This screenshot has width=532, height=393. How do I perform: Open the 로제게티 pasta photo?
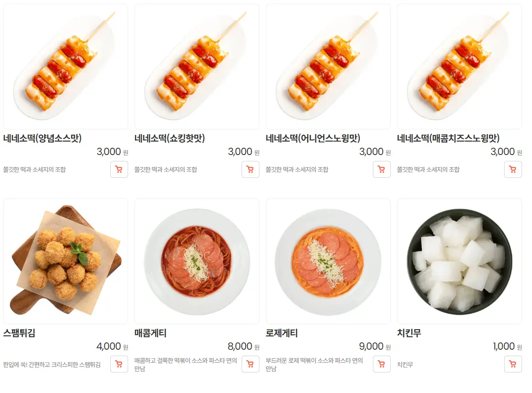[x=328, y=261]
